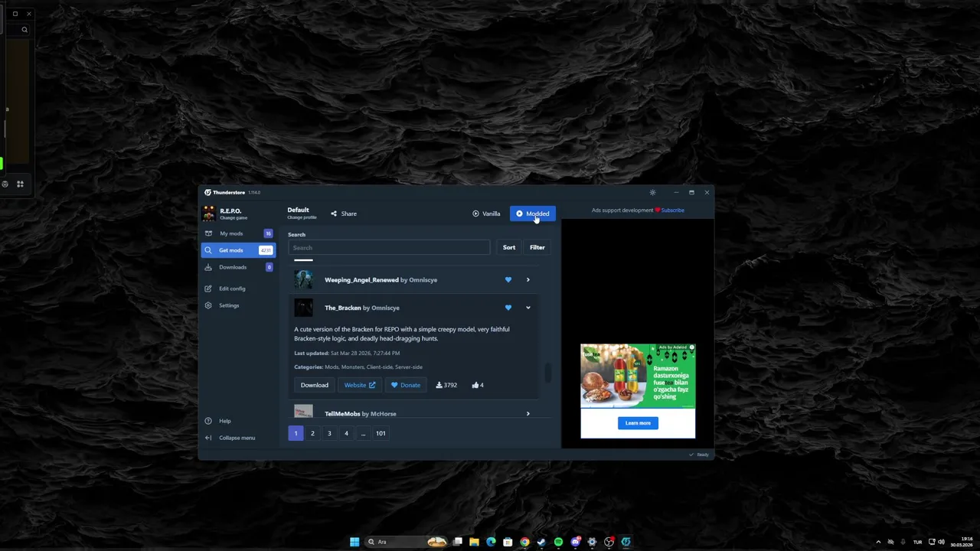Open the Sort options

click(x=509, y=247)
